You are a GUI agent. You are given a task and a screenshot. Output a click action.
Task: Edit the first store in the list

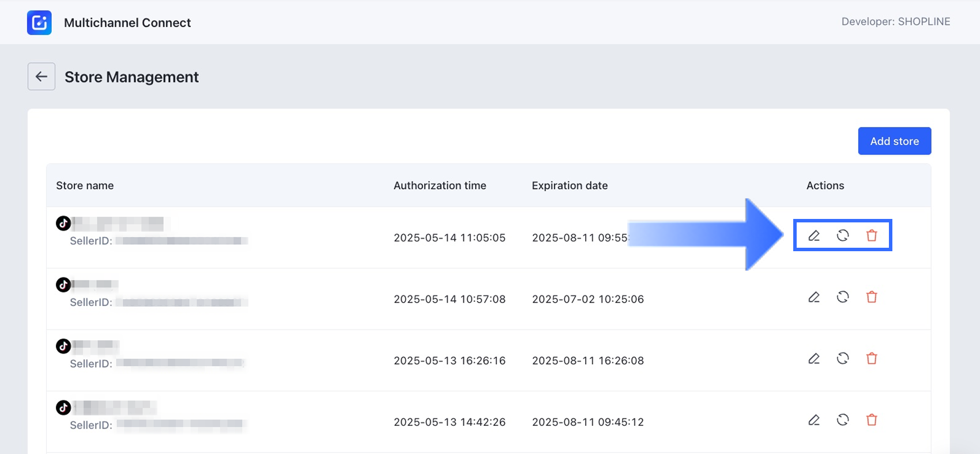814,236
